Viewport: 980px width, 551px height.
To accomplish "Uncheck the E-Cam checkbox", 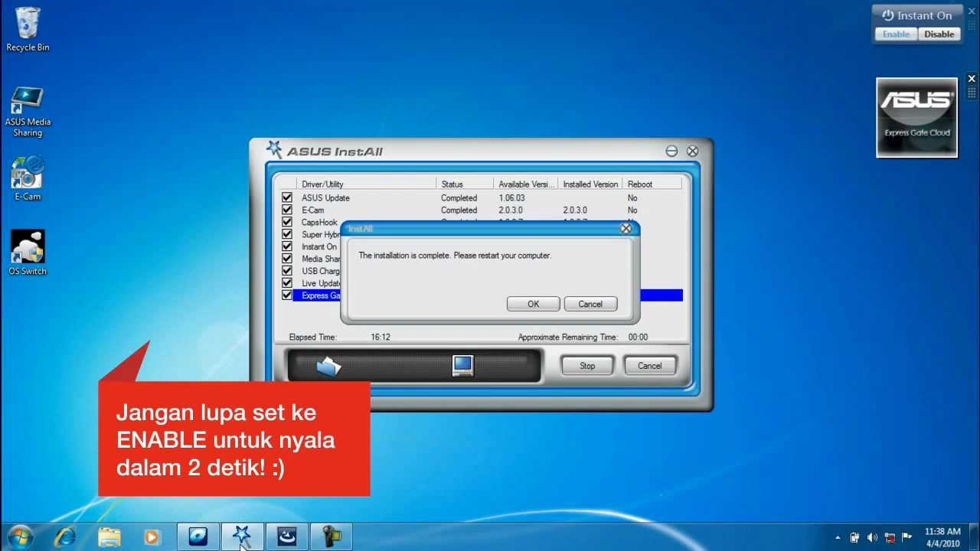I will pyautogui.click(x=287, y=210).
